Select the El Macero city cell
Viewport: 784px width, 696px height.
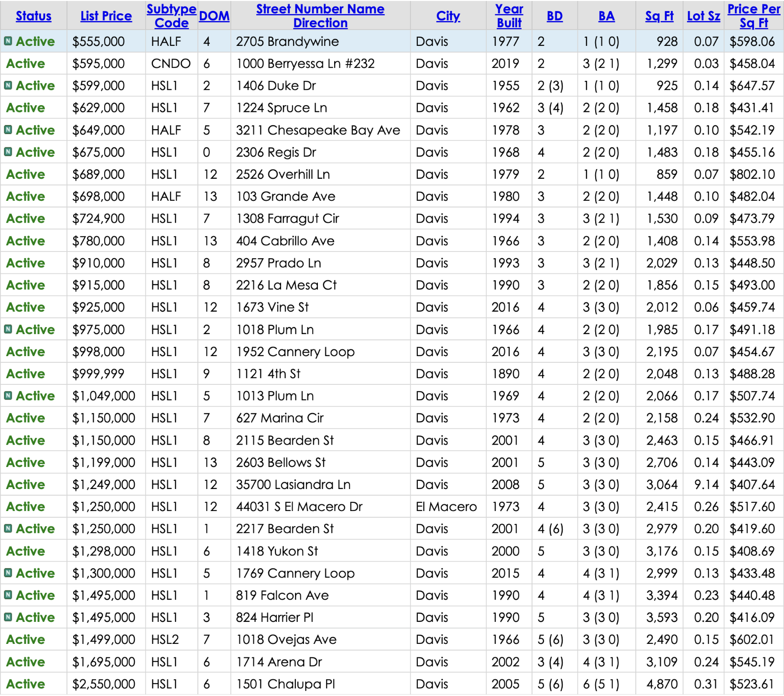coord(446,507)
